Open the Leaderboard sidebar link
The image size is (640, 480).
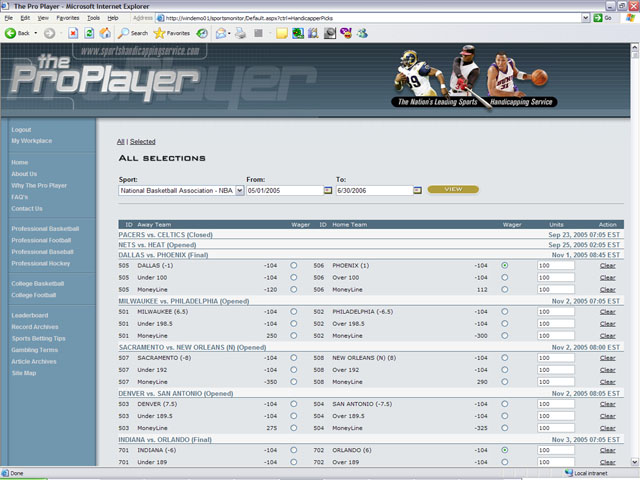(x=30, y=315)
